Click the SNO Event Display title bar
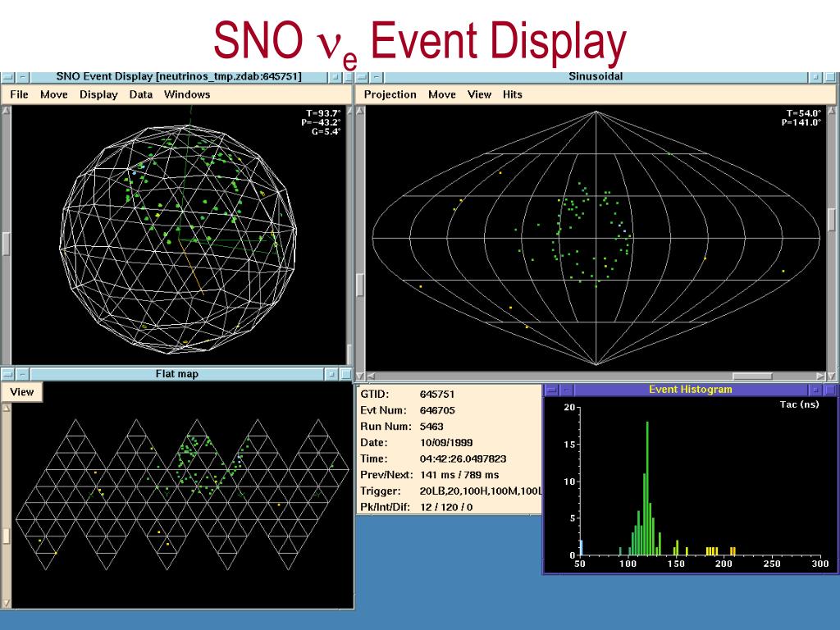This screenshot has height=630, width=840. pos(179,76)
